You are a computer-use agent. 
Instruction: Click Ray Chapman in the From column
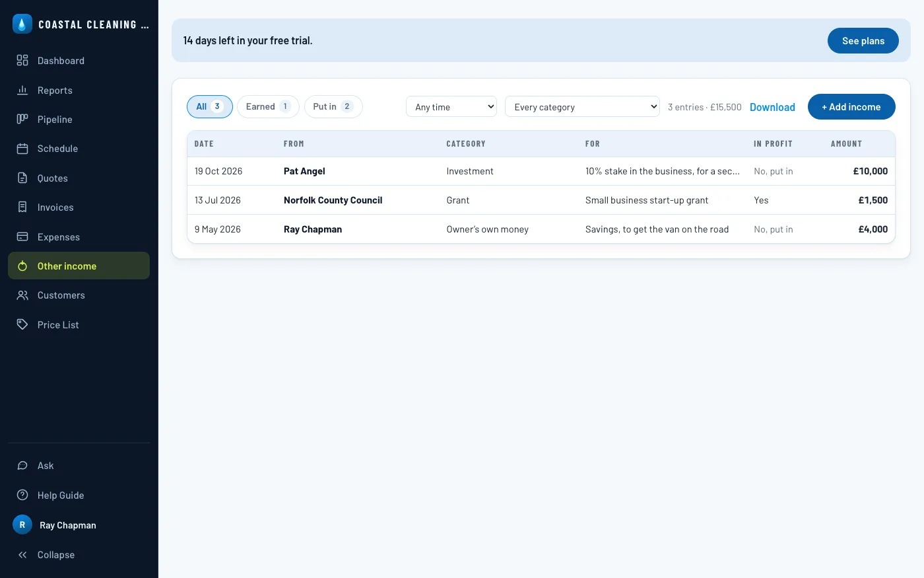[313, 229]
